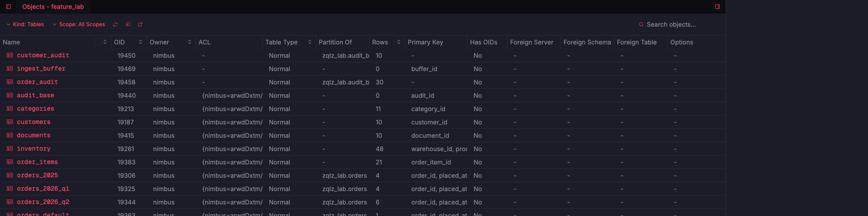This screenshot has height=216, width=868.
Task: Select primary key audit_id cell
Action: pyautogui.click(x=422, y=96)
